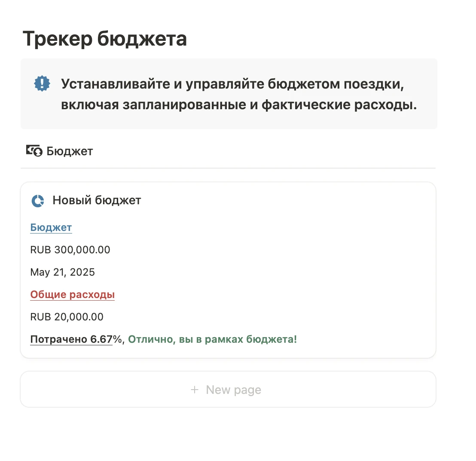Click the money icon beside Бюджет tab

(34, 151)
